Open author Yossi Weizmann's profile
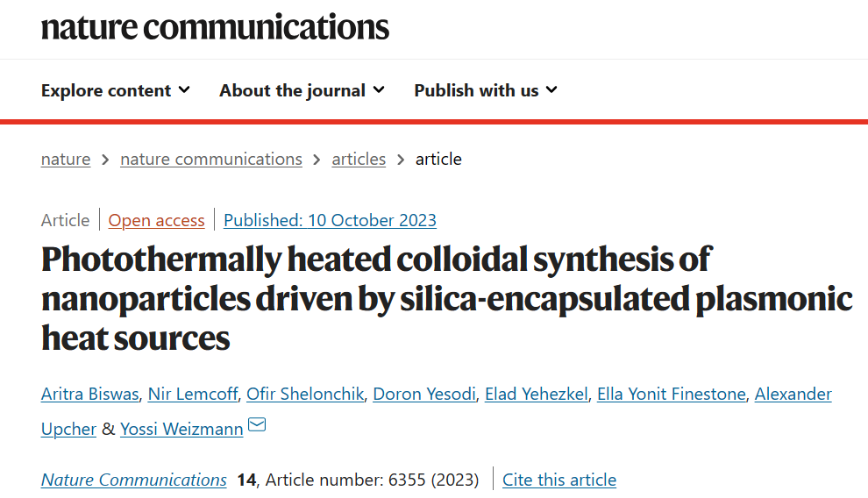Image resolution: width=868 pixels, height=498 pixels. point(181,429)
